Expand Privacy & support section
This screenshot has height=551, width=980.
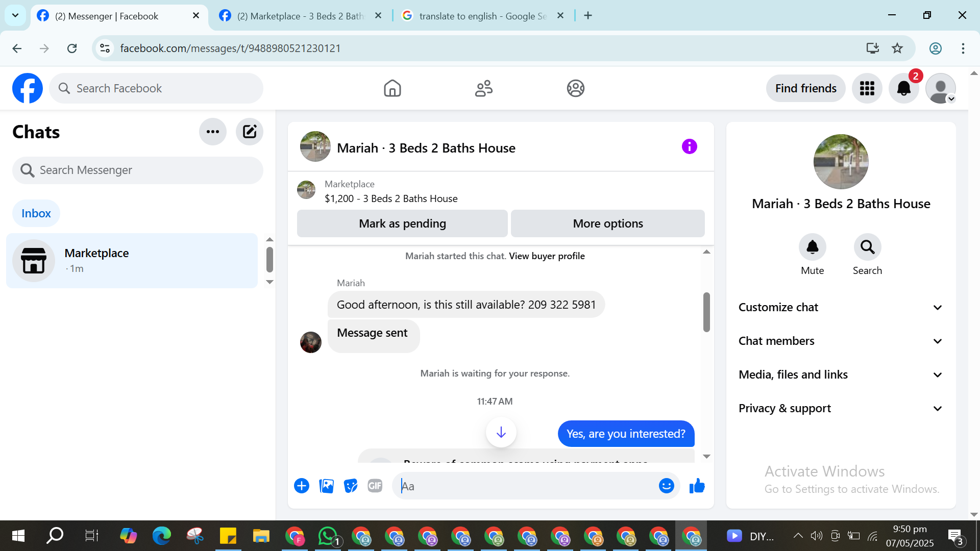[x=841, y=409]
